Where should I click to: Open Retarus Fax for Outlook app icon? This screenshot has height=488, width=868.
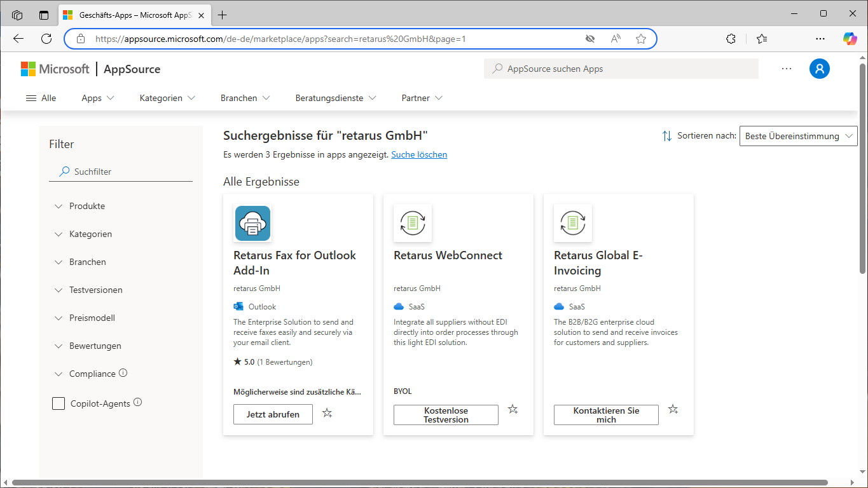tap(252, 223)
